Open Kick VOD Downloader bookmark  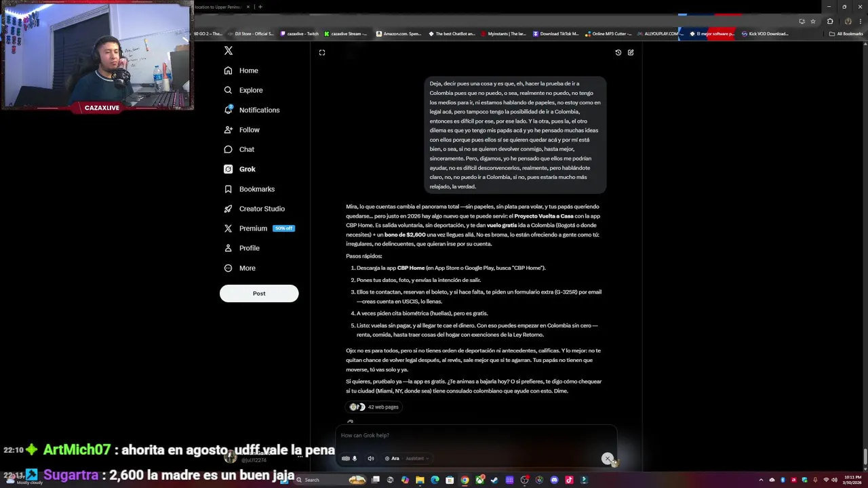pyautogui.click(x=764, y=33)
